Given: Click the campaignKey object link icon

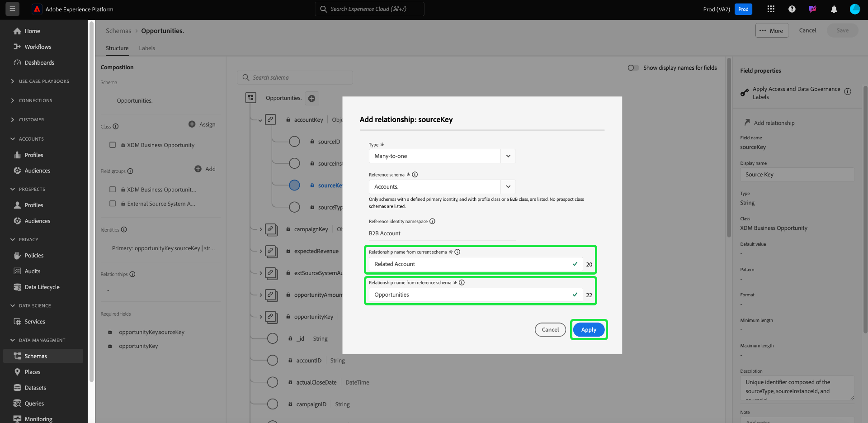Looking at the screenshot, I should [x=271, y=229].
